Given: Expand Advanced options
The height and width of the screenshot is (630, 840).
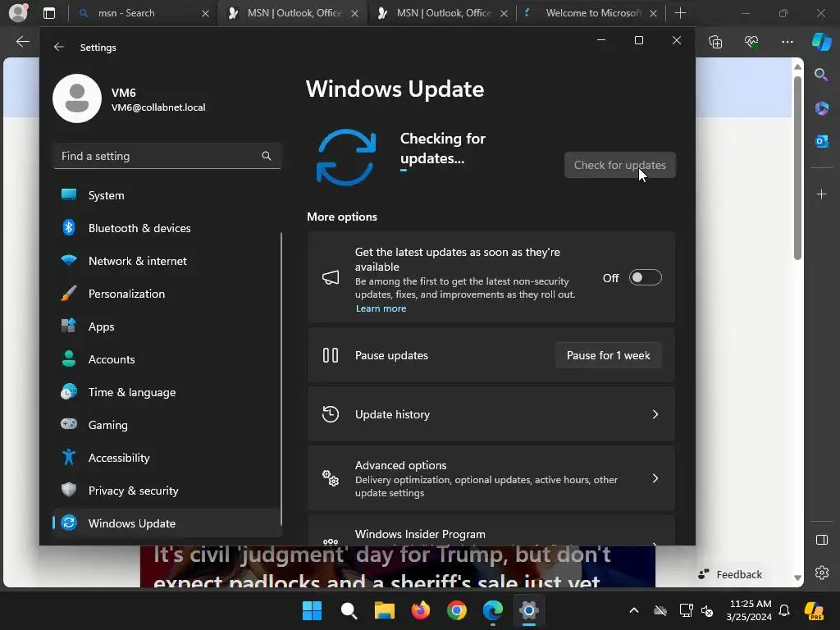Looking at the screenshot, I should pyautogui.click(x=491, y=478).
